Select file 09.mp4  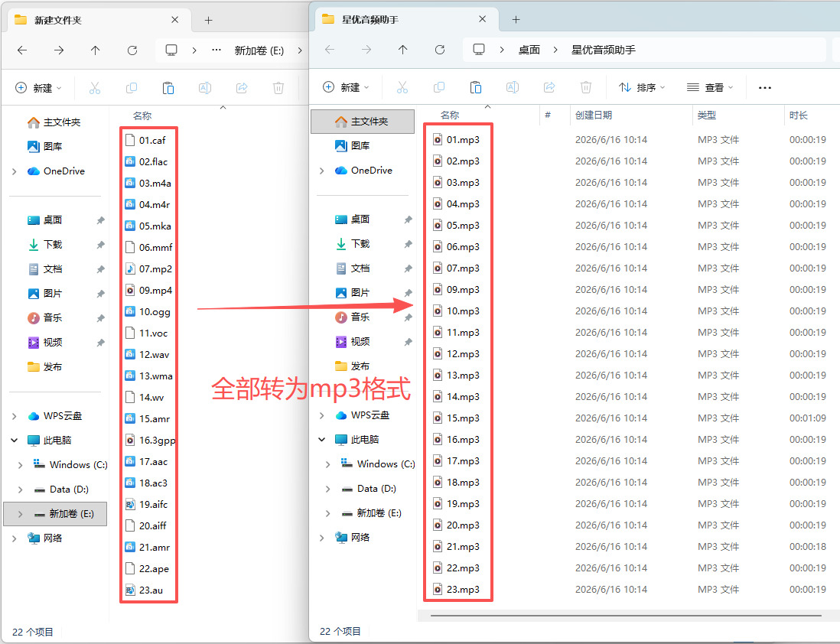(148, 291)
